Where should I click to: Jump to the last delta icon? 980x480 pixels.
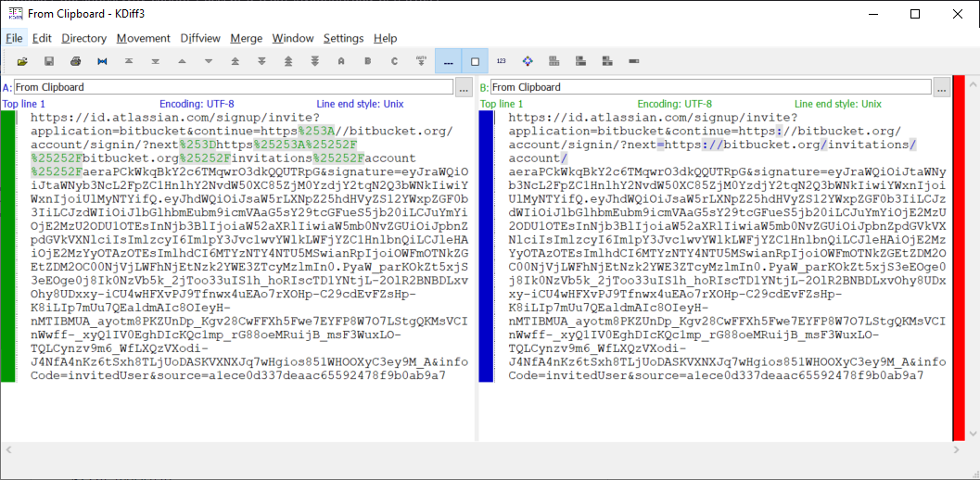(156, 61)
